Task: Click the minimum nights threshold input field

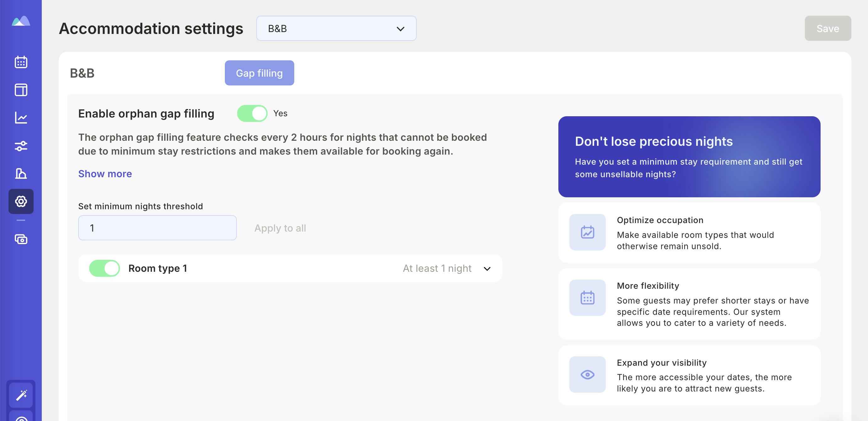Action: pyautogui.click(x=157, y=228)
